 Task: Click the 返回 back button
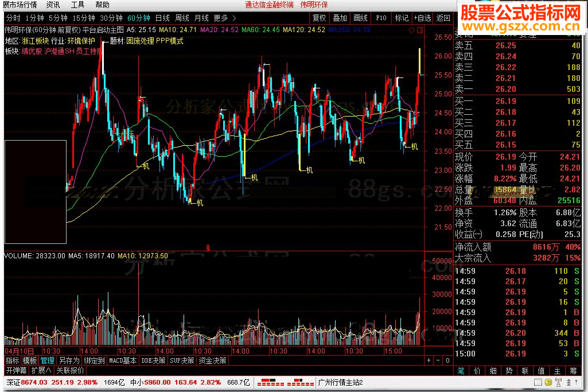tap(443, 18)
